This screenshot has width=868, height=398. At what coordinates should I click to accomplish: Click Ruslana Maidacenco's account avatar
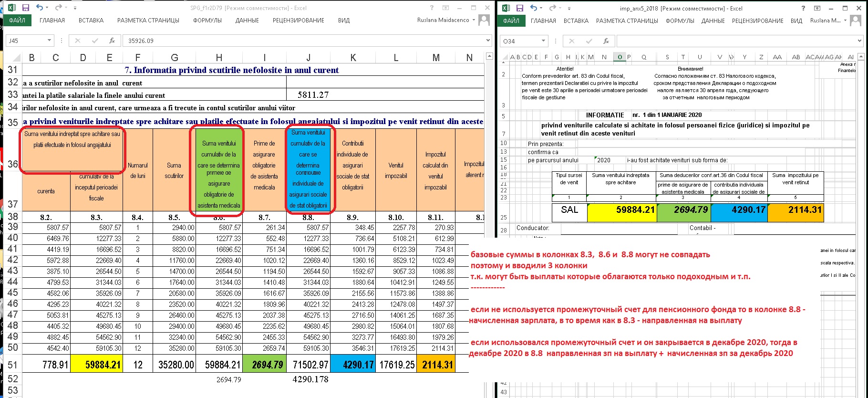click(484, 20)
